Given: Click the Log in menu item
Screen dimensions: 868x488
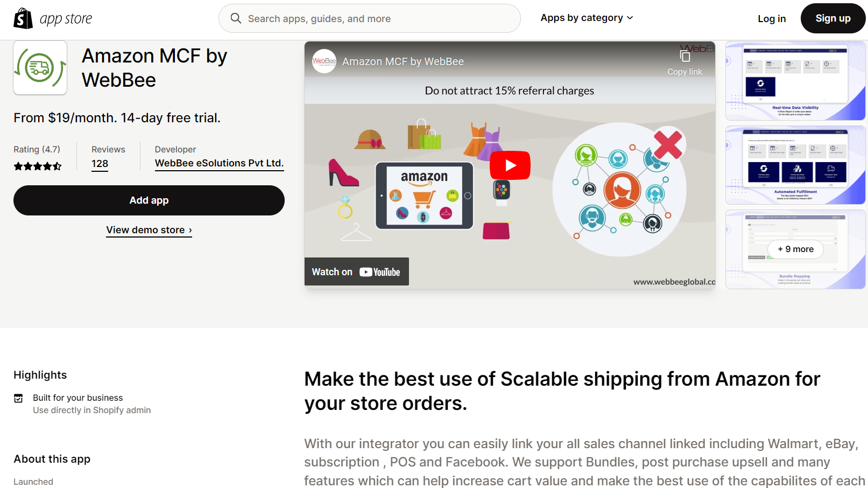Looking at the screenshot, I should [x=772, y=19].
